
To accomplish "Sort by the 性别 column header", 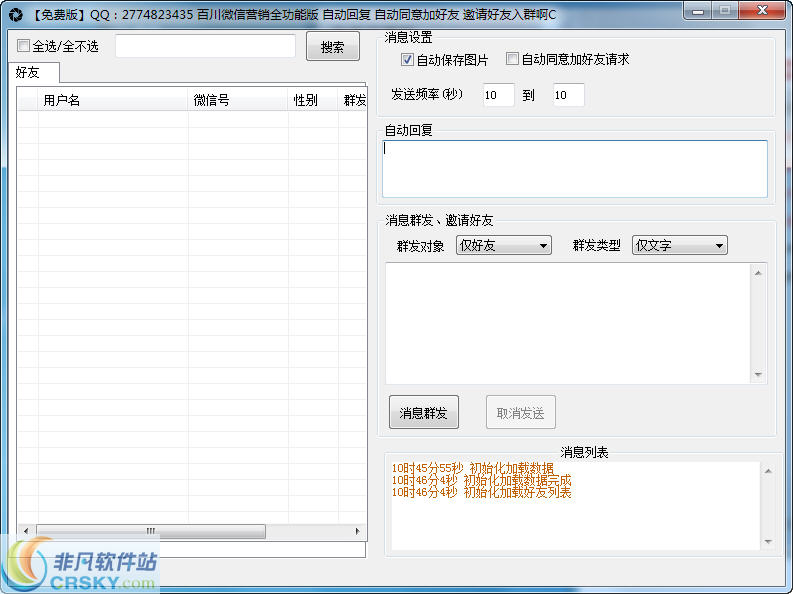I will coord(313,100).
